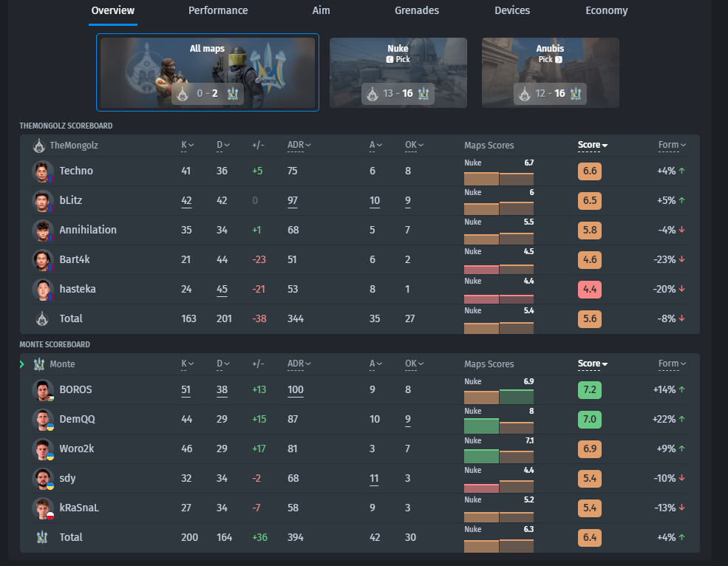Click Monte logo on All maps card

pos(233,94)
